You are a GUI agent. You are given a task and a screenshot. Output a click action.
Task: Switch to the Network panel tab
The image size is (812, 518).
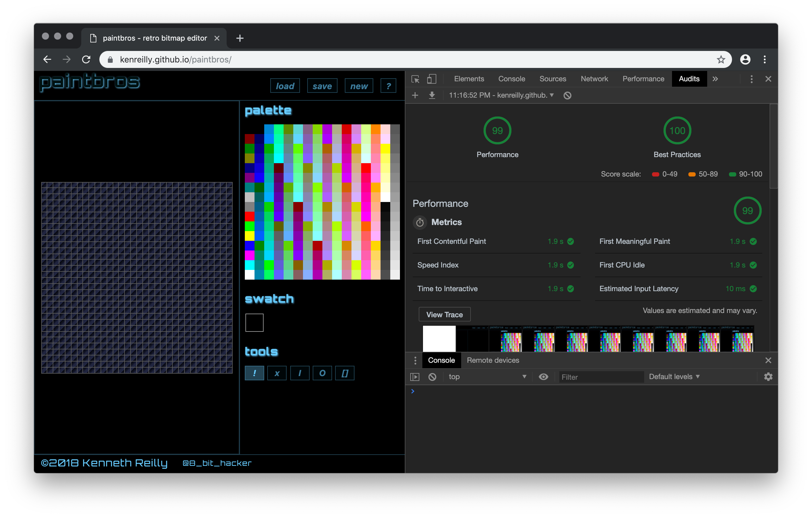[594, 79]
